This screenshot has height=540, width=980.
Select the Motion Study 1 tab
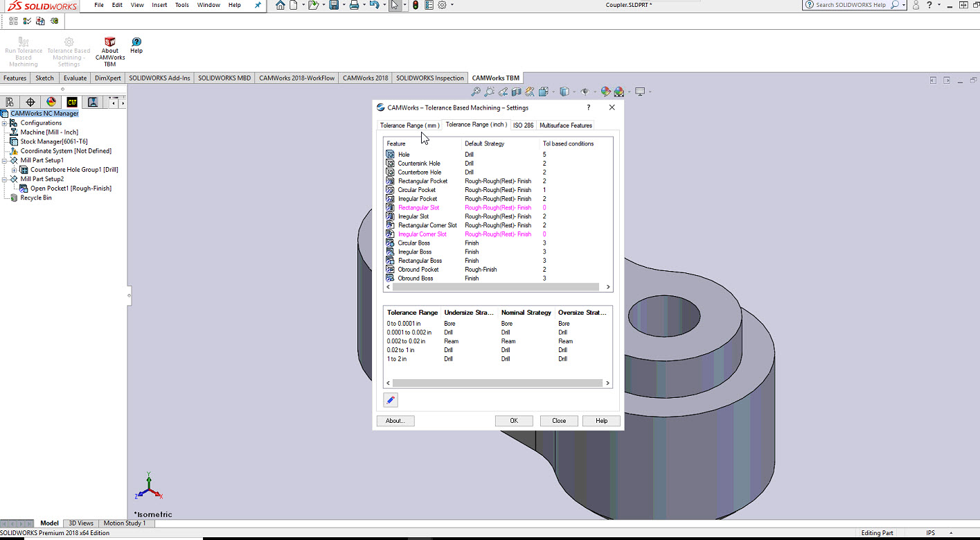(x=125, y=523)
